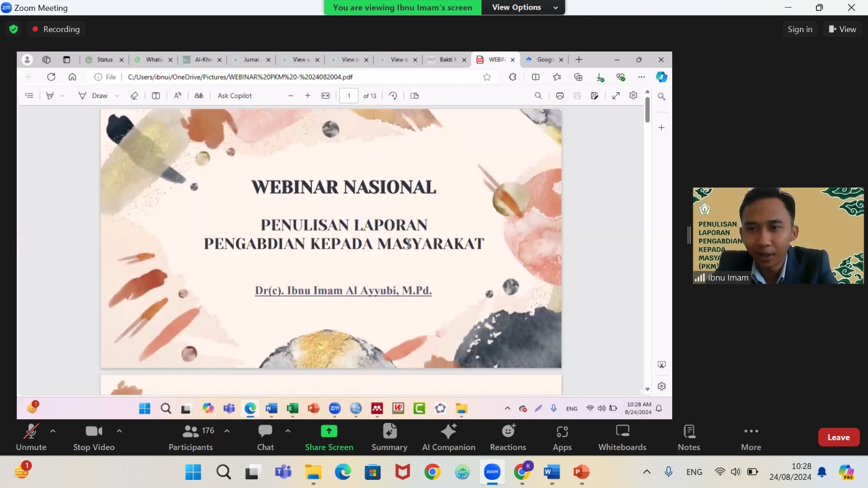Open the AI Companion panel
Viewport: 868px width, 488px height.
[449, 437]
